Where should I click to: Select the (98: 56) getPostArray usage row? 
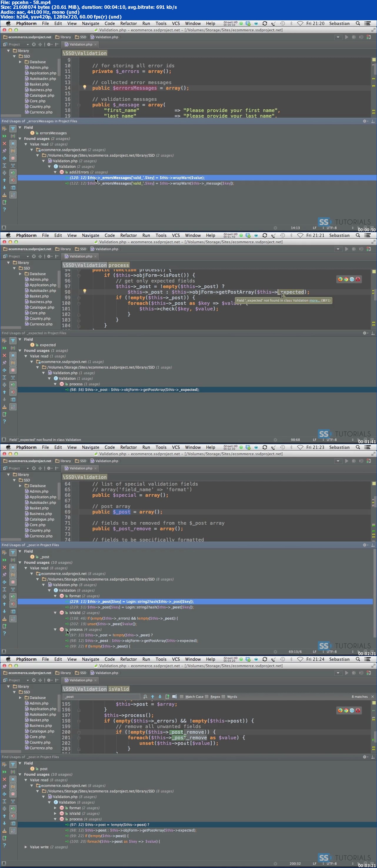tap(197, 389)
